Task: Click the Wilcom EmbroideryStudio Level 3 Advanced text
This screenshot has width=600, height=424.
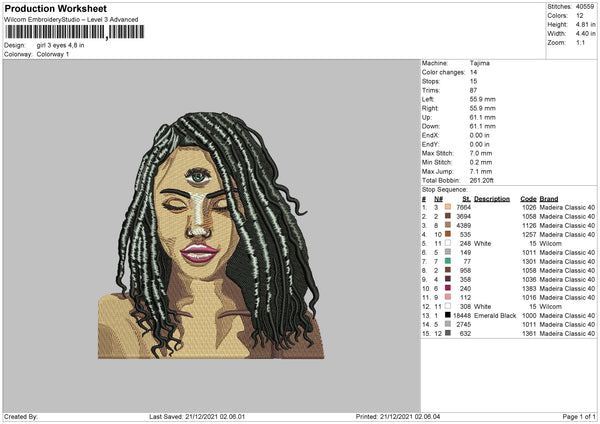Action: 71,20
